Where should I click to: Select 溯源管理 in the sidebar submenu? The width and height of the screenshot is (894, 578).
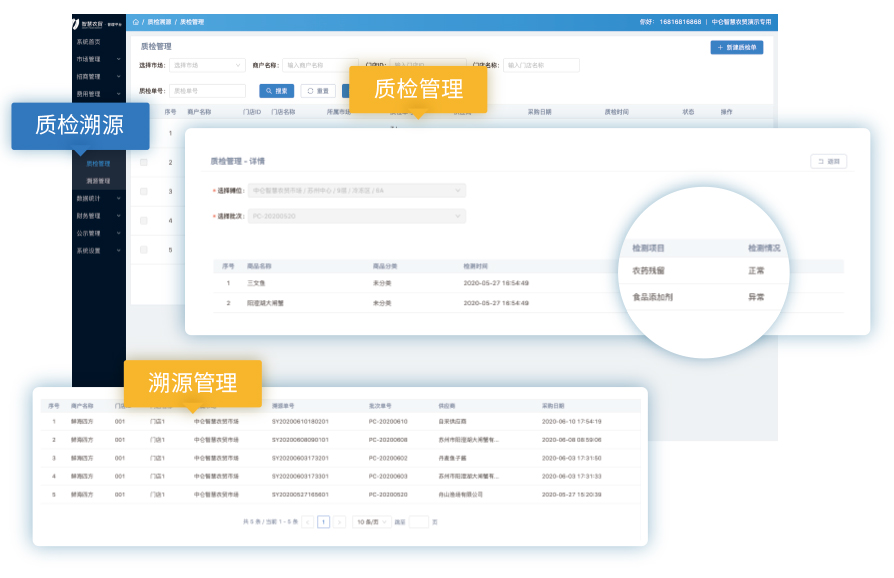(98, 181)
